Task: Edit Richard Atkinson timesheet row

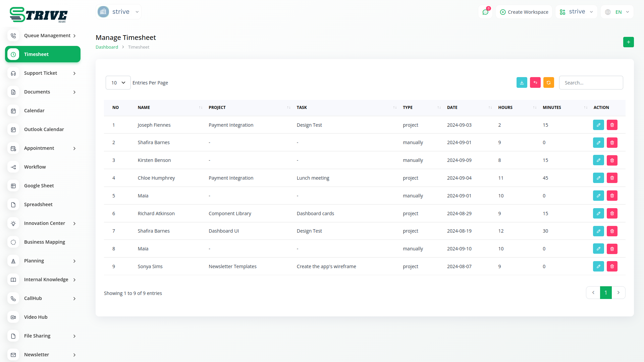Action: coord(598,214)
